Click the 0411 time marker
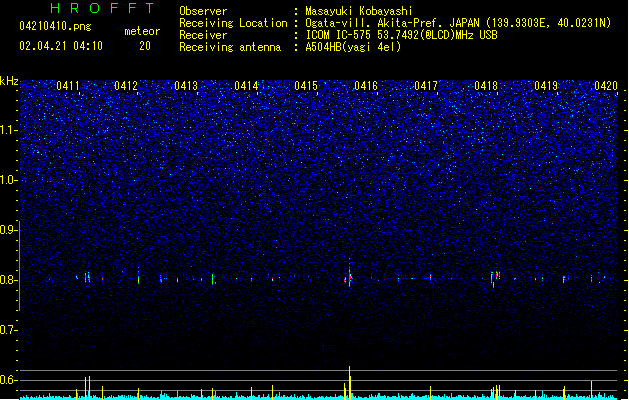 tap(68, 86)
